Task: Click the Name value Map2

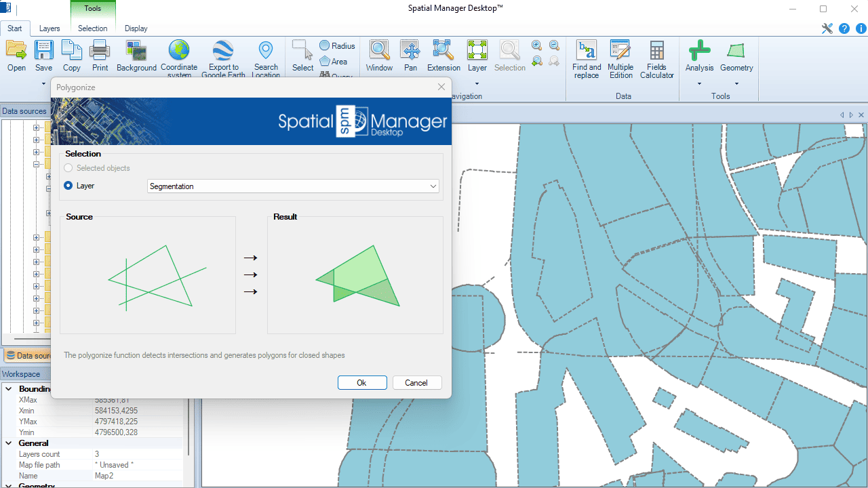Action: click(x=104, y=476)
